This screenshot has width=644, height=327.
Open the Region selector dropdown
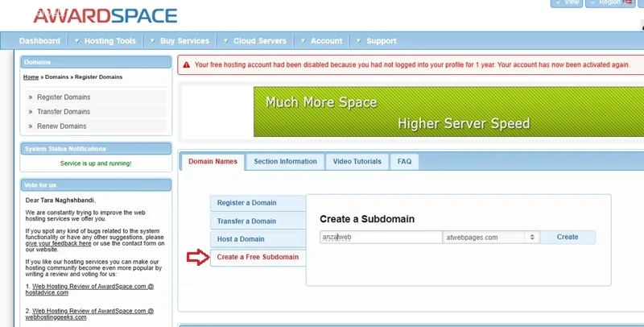610,2
